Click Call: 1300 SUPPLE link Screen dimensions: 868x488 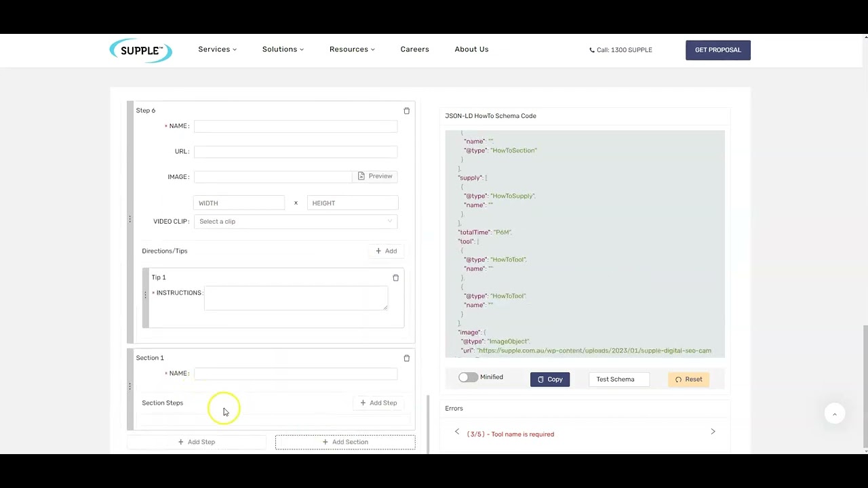(x=620, y=50)
